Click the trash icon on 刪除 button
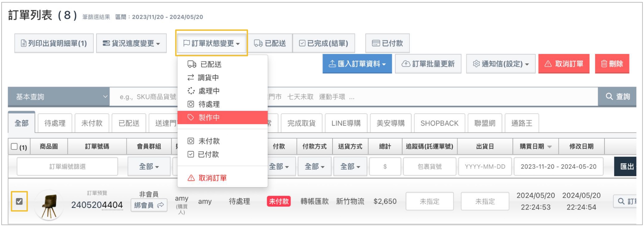The image size is (644, 228). [604, 64]
